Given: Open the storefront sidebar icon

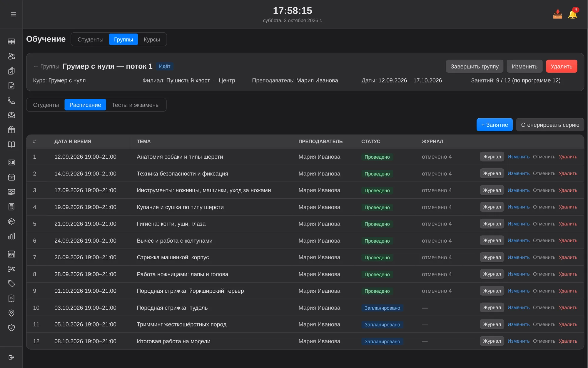Looking at the screenshot, I should pos(11,254).
